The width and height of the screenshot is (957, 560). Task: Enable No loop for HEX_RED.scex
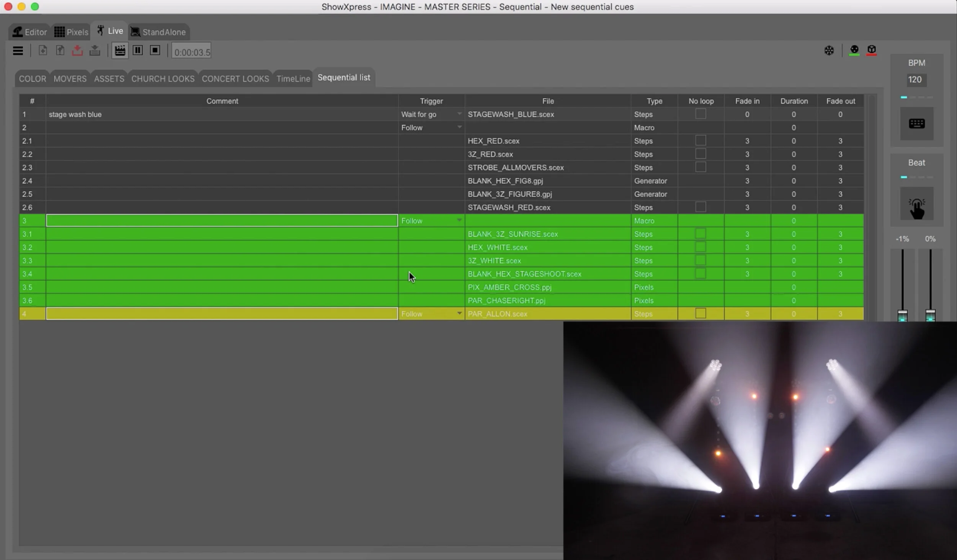pyautogui.click(x=700, y=140)
